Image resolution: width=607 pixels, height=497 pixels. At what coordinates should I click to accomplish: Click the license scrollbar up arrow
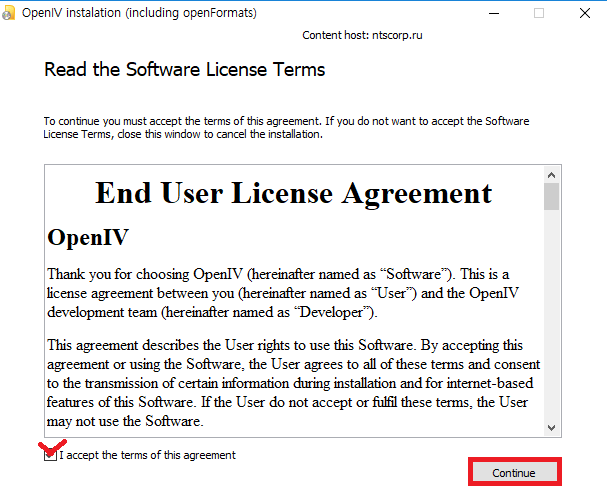tap(552, 175)
